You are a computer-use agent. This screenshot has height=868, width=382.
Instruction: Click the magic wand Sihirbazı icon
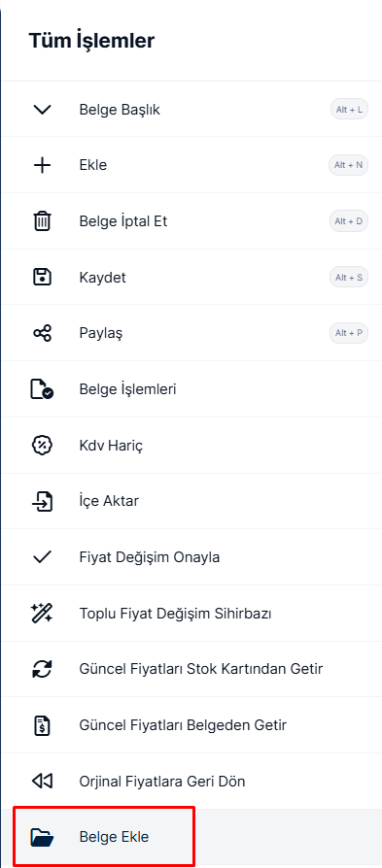click(x=42, y=614)
